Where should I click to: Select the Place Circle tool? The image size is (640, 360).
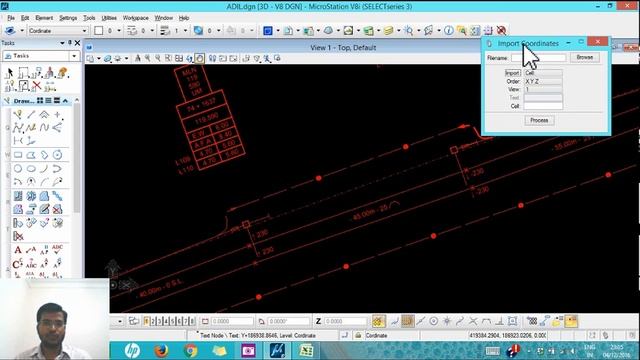(18, 169)
